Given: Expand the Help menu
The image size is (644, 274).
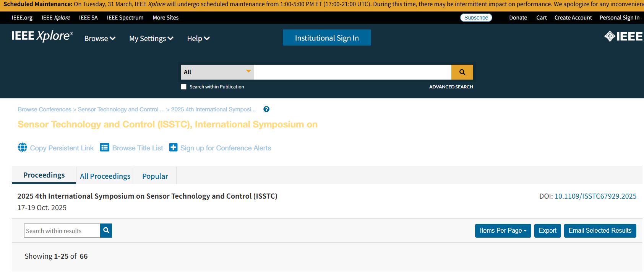Looking at the screenshot, I should pyautogui.click(x=198, y=38).
